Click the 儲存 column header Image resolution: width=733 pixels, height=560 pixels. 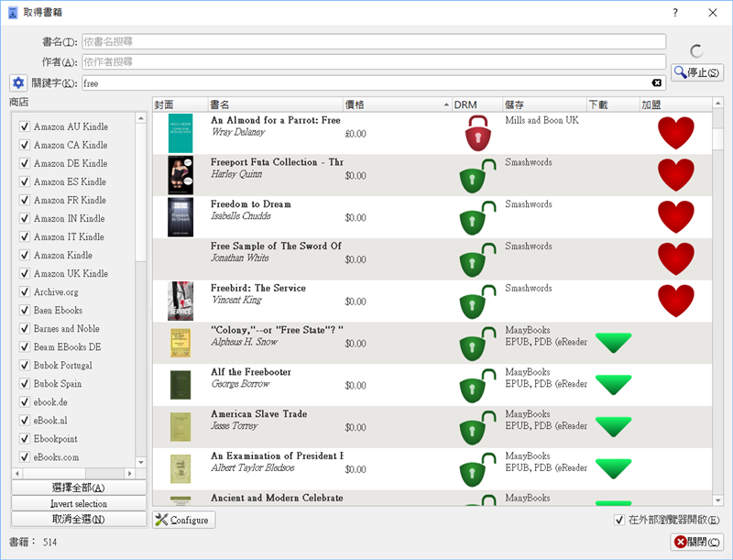543,104
